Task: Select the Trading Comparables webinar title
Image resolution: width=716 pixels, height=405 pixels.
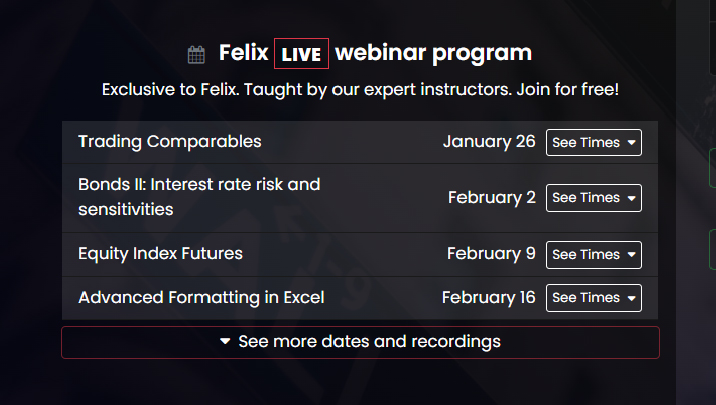Action: (170, 142)
